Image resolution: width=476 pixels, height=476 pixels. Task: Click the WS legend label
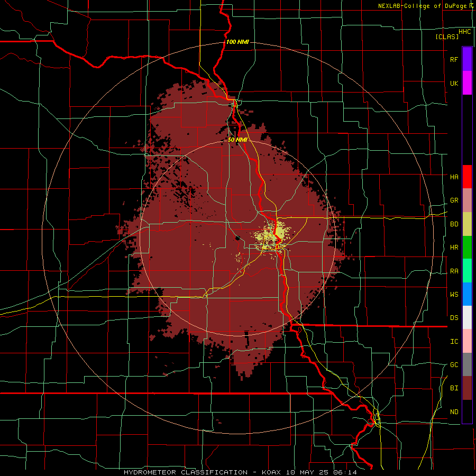point(454,294)
